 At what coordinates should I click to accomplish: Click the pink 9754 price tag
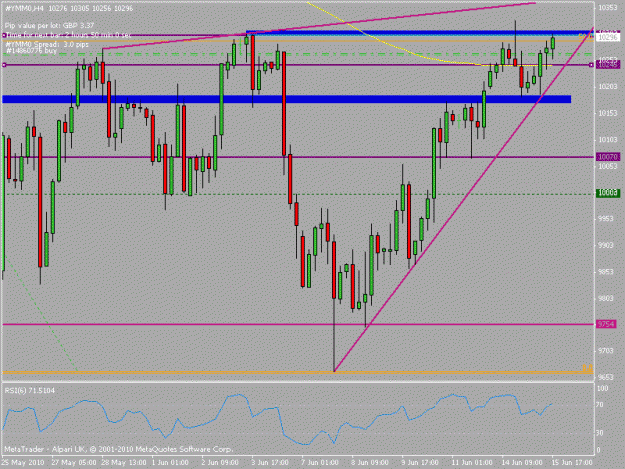point(608,324)
